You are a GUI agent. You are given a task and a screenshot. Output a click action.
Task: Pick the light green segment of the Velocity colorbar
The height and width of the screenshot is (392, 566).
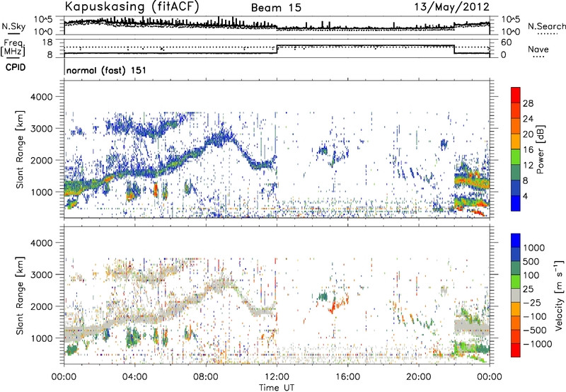coord(516,282)
